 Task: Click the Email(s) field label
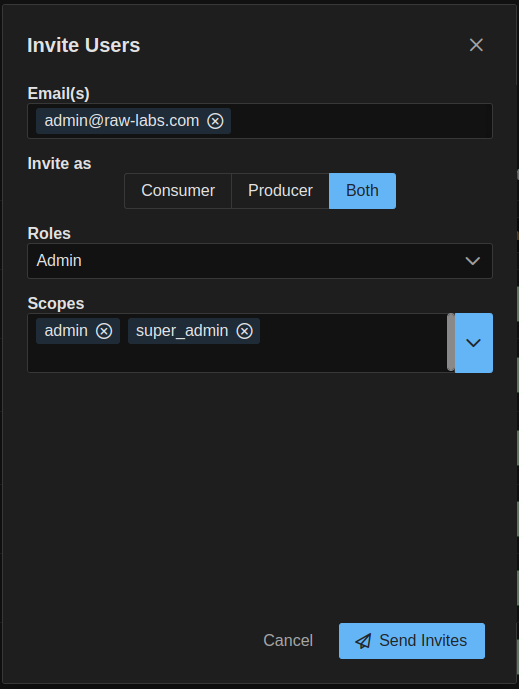tap(58, 94)
